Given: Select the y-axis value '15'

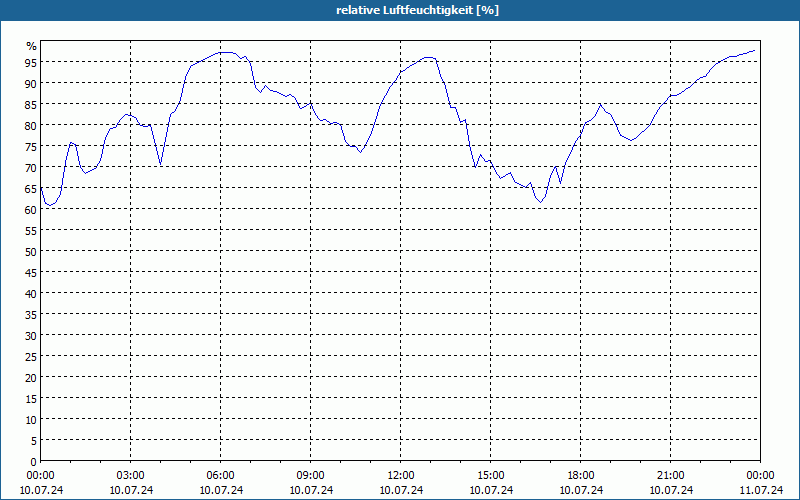Looking at the screenshot, I should point(31,398).
